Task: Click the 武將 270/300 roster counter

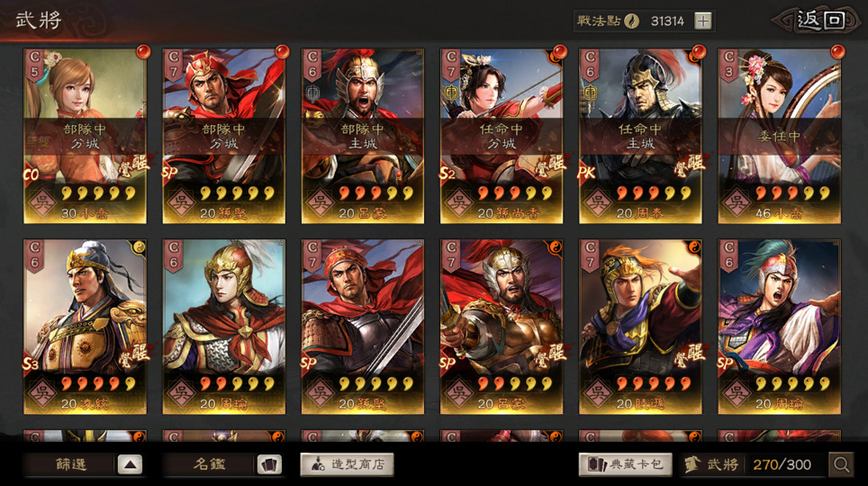Action: [x=751, y=464]
